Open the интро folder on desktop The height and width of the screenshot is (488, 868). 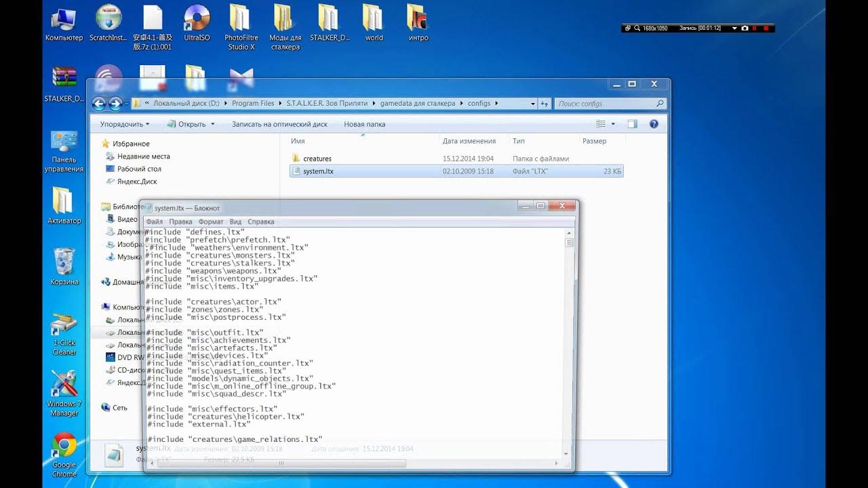click(x=418, y=23)
